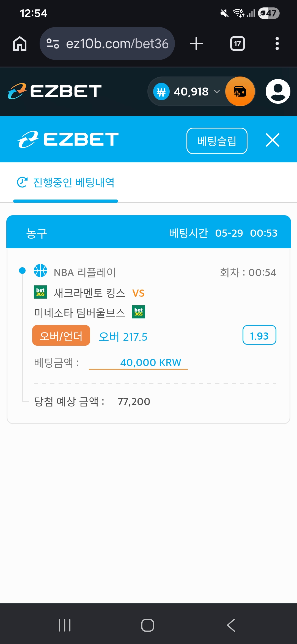Click the address bar URL ez10b.com

(x=117, y=44)
